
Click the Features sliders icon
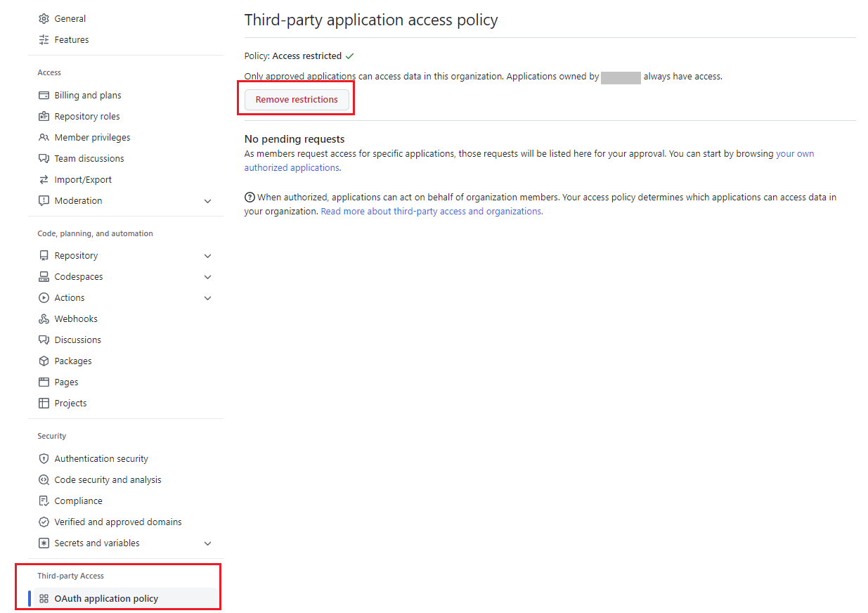[x=44, y=40]
